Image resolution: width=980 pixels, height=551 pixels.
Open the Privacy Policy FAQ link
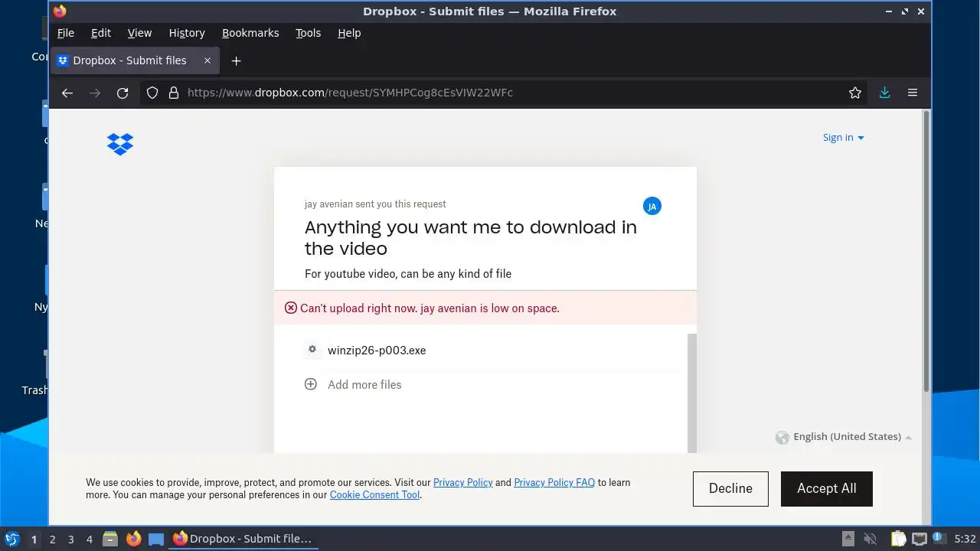coord(554,482)
